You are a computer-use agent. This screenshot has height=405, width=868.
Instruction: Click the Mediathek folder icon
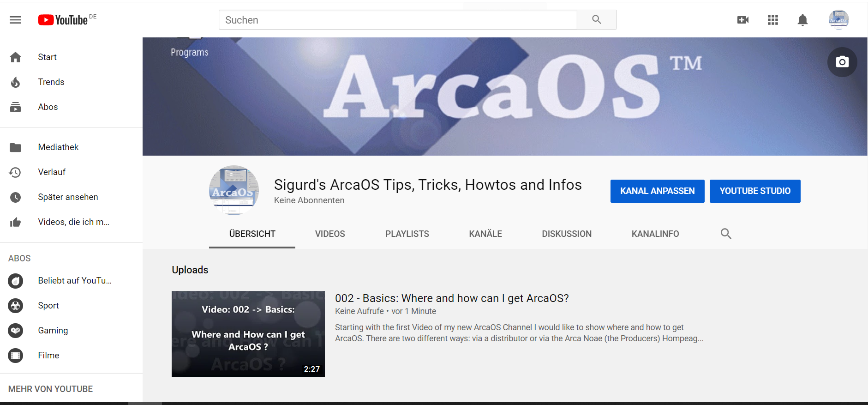click(x=16, y=147)
